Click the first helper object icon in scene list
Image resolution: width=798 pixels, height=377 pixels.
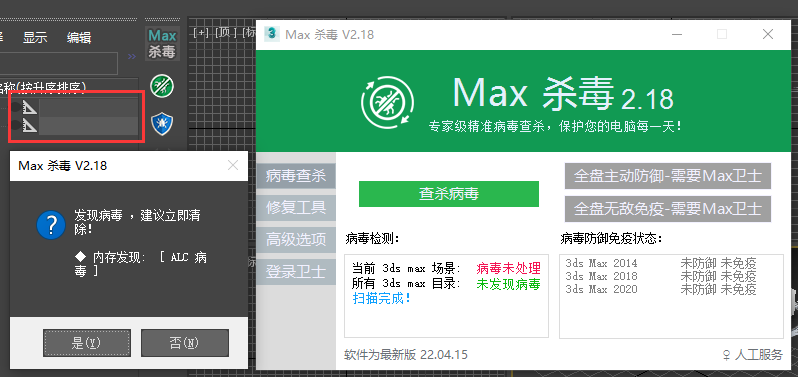tap(31, 107)
